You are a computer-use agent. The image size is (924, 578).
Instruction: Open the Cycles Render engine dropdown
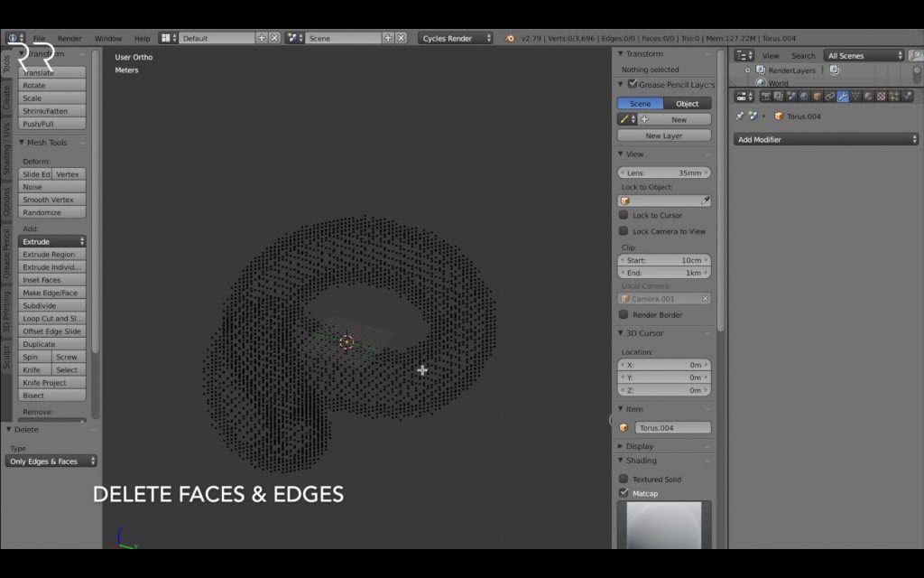tap(456, 38)
